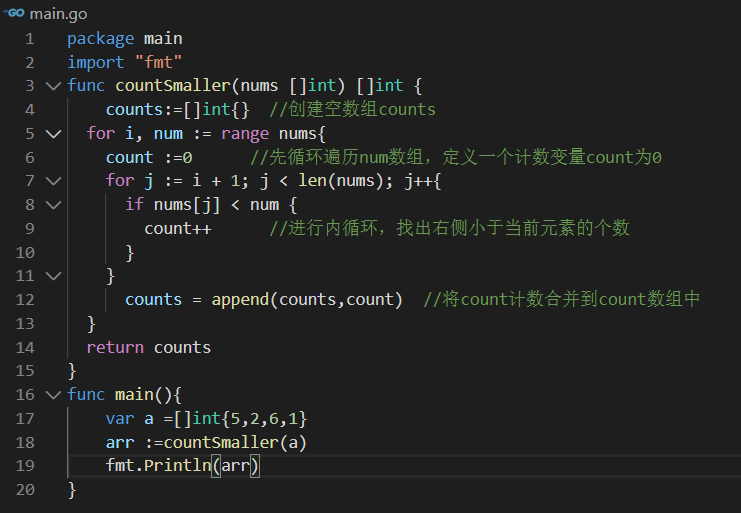
Task: Click line number 10 in the gutter
Action: (26, 253)
